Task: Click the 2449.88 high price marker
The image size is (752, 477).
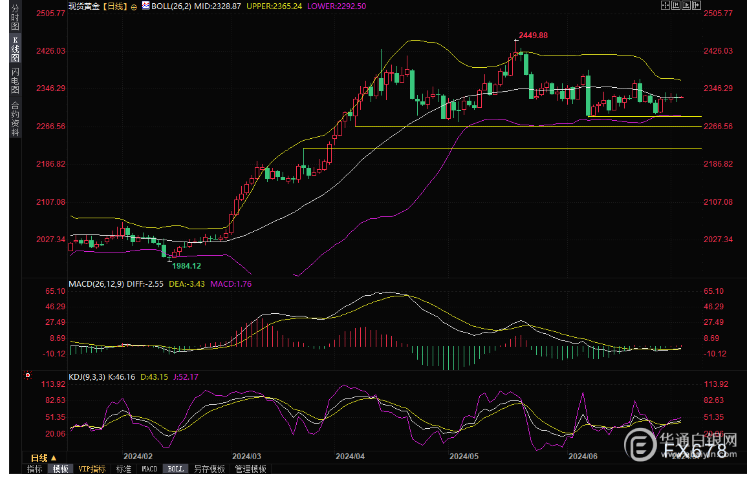Action: pos(533,36)
